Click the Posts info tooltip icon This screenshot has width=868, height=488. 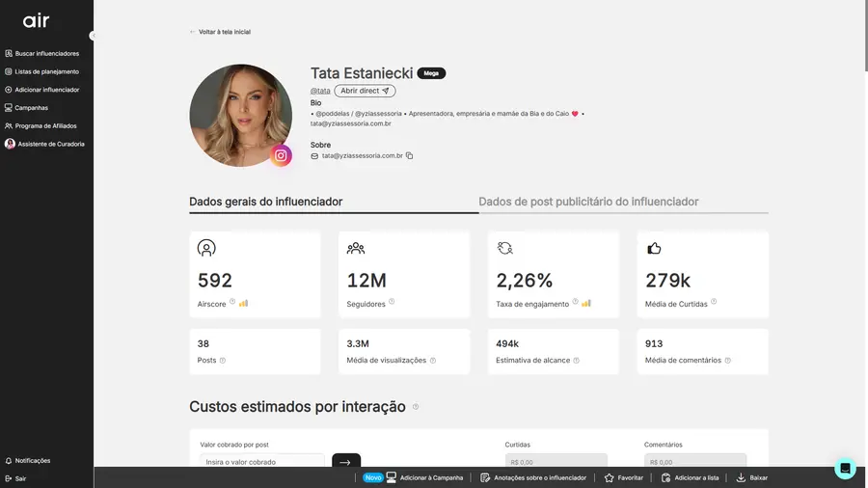[223, 360]
